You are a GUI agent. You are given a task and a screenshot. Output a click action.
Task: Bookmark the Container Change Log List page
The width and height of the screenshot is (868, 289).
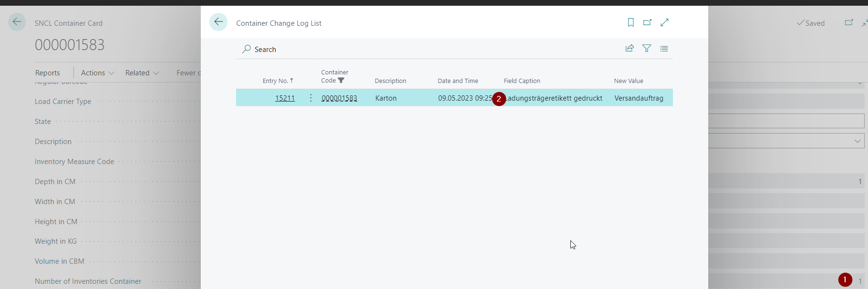coord(630,22)
